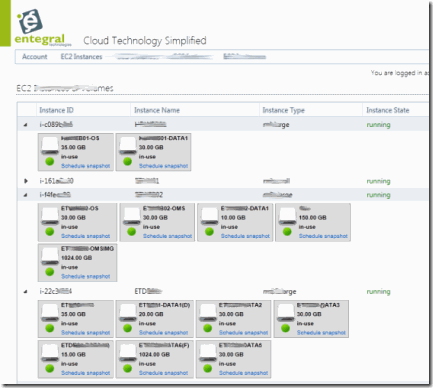The image size is (433, 388).
Task: Click 'You are logged in' status text
Action: (399, 73)
